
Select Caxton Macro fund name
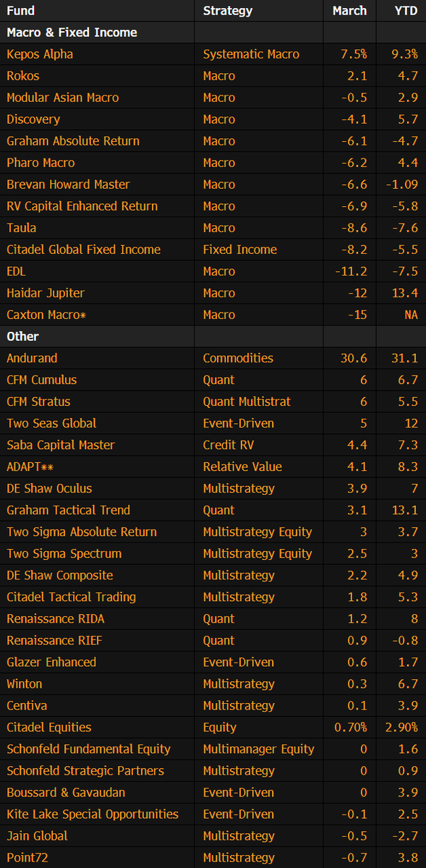tap(48, 315)
